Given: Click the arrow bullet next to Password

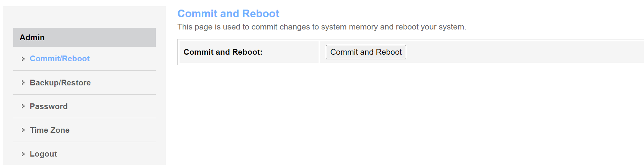Looking at the screenshot, I should (x=23, y=106).
